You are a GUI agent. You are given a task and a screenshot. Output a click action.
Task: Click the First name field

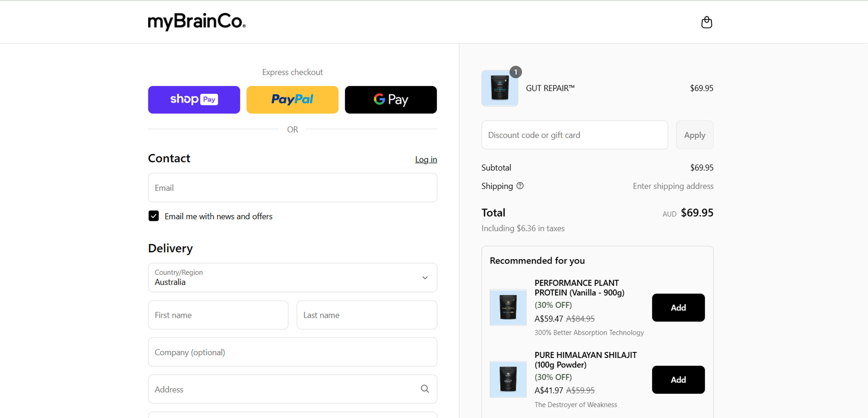coord(218,315)
